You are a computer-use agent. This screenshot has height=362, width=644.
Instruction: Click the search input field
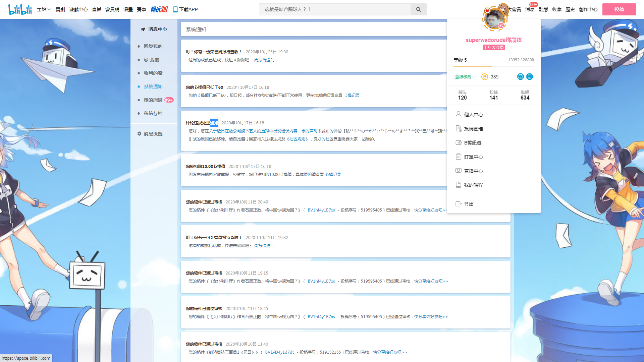335,9
